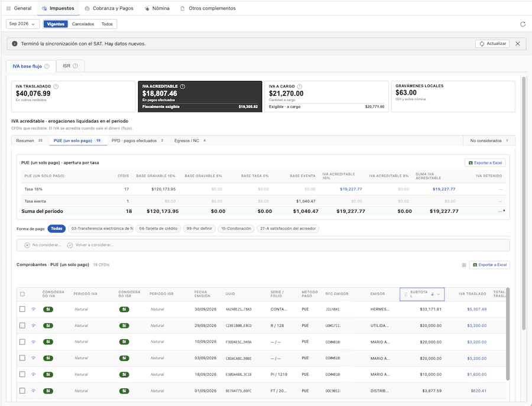
Task: Check the row dated 10/09/2026
Action: pos(22,342)
